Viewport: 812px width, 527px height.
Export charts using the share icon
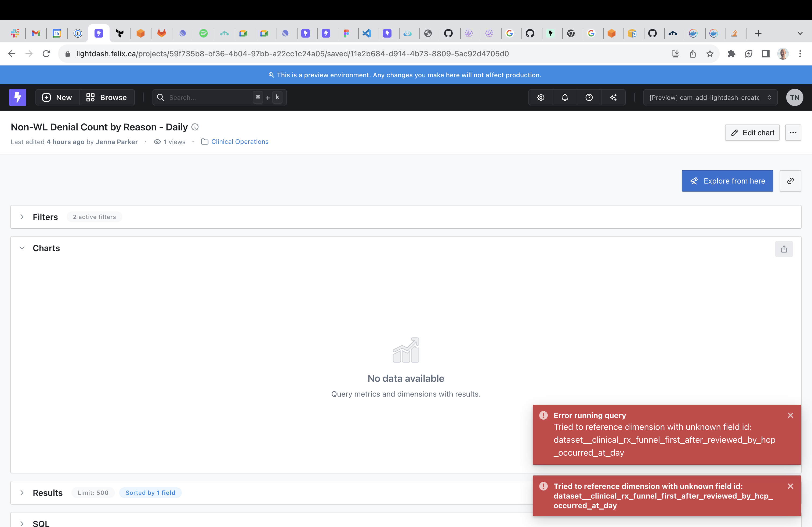[784, 249]
